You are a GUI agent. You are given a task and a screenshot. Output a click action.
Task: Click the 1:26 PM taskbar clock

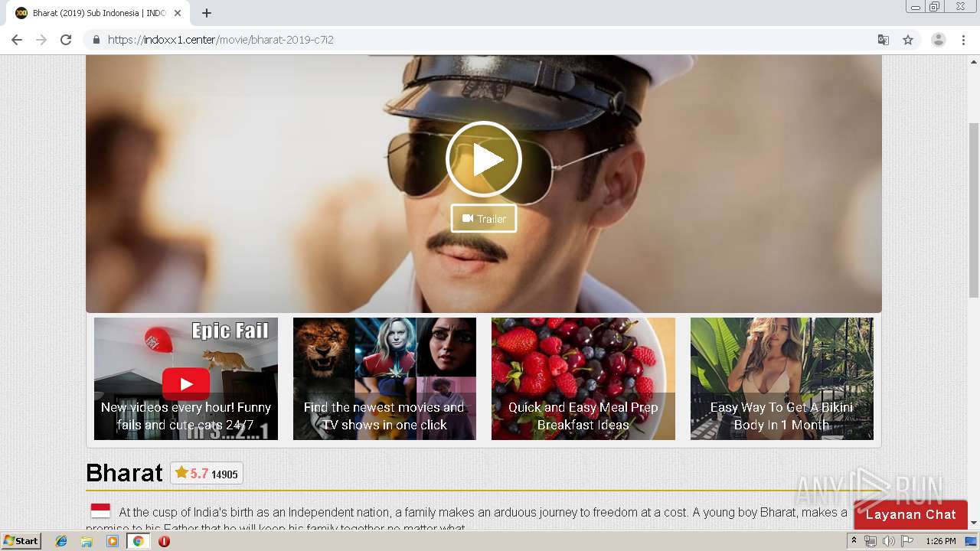(940, 541)
